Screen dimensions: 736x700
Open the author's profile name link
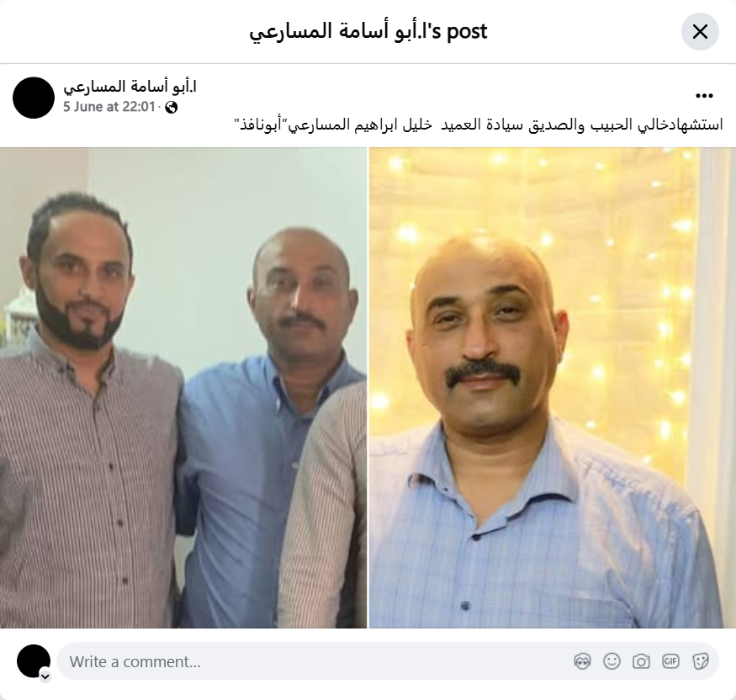click(x=130, y=87)
